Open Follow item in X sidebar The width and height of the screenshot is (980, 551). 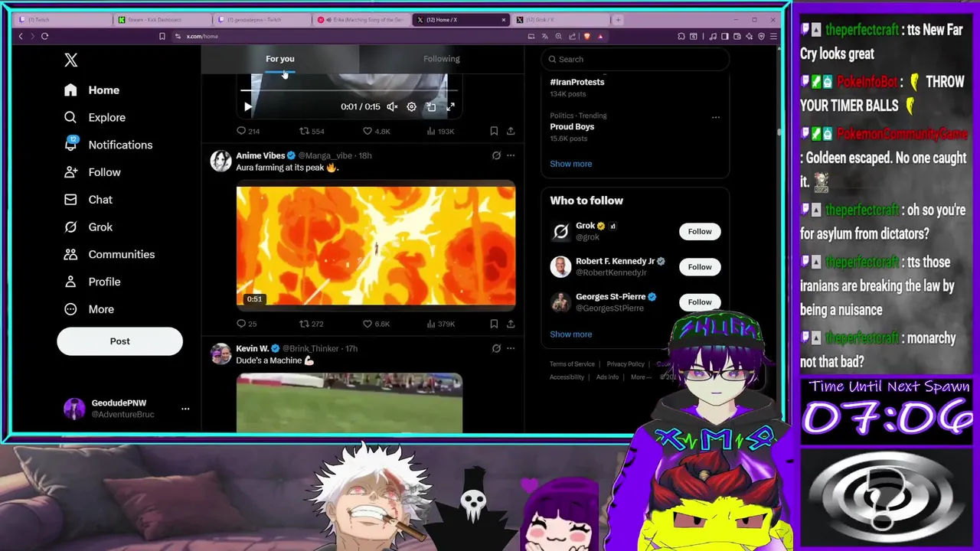[x=92, y=172]
